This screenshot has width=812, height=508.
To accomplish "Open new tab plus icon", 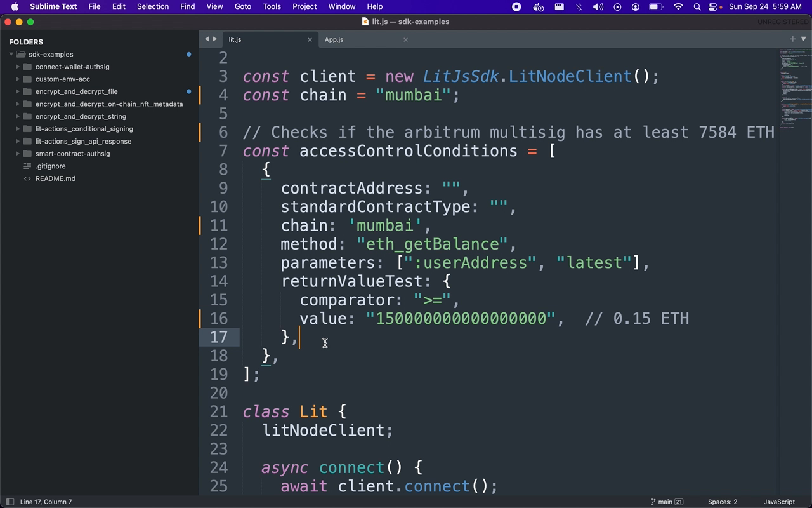I will click(x=792, y=39).
